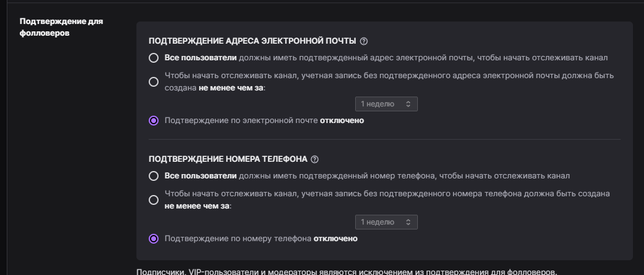Click the 'Подтверждение для фолловеров' section title
This screenshot has width=644, height=275.
point(61,27)
